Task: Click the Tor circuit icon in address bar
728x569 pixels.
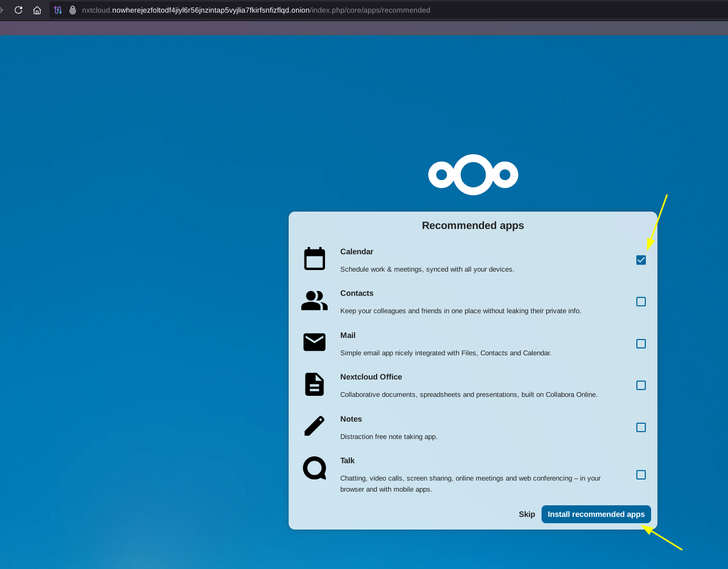Action: coord(58,10)
